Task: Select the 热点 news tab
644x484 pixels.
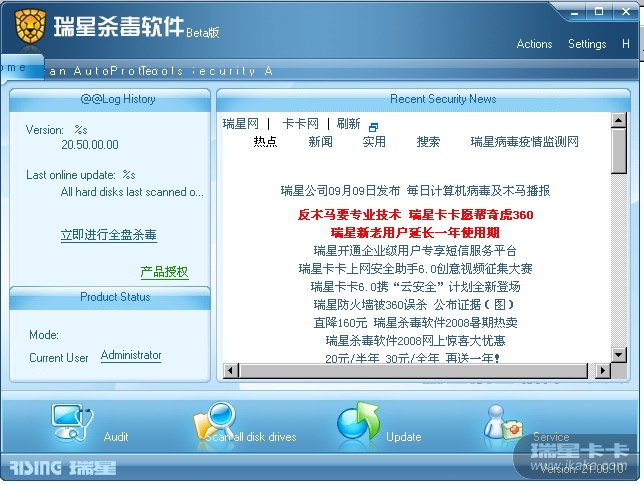Action: point(265,141)
